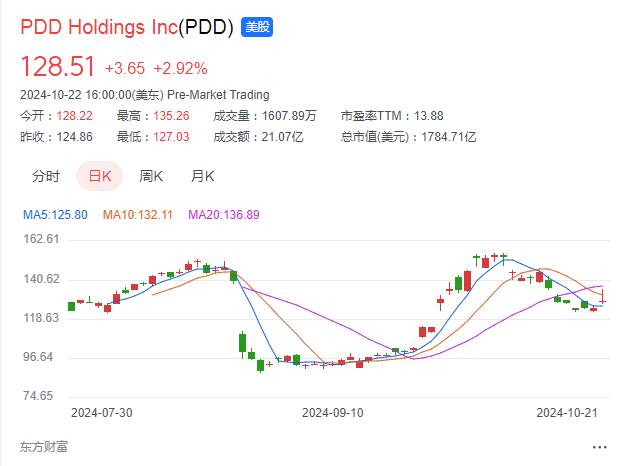Click the 最高 value 135.26

pyautogui.click(x=171, y=116)
